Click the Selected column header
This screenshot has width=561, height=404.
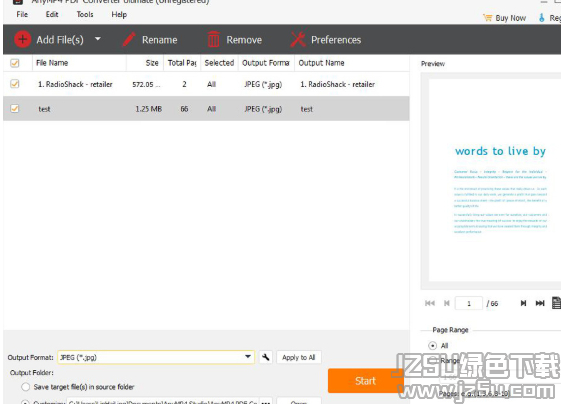pos(219,63)
